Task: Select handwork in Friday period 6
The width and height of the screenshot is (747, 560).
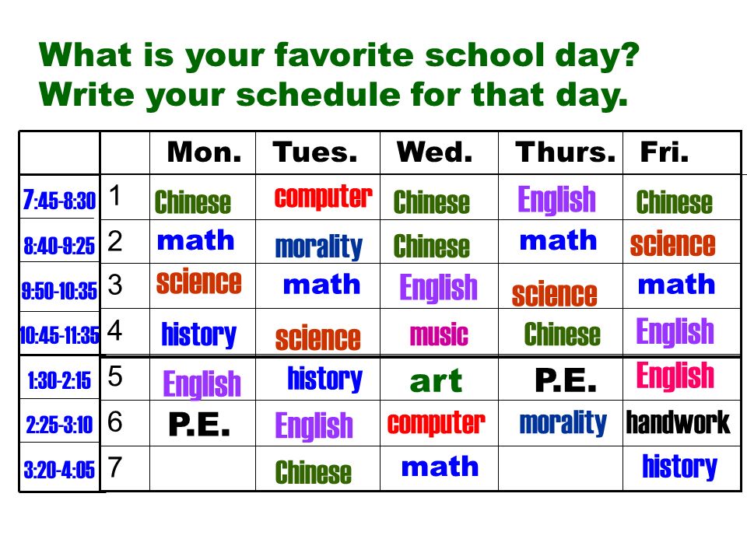Action: click(x=678, y=422)
